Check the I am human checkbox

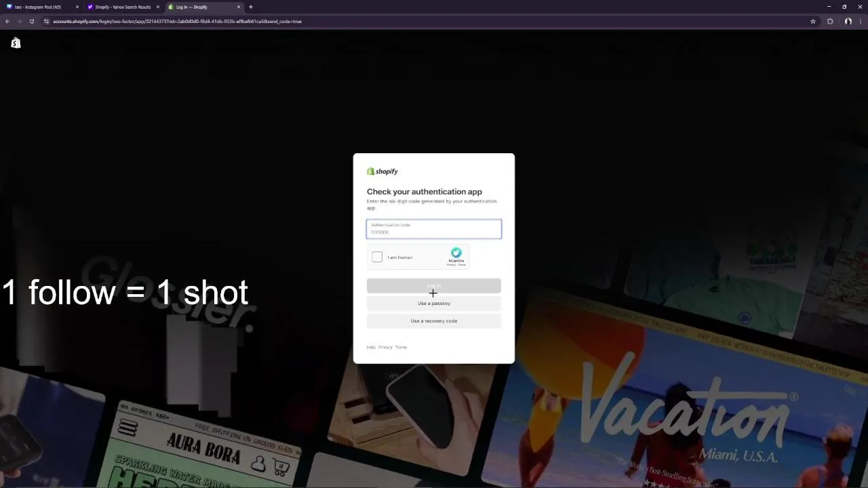click(377, 257)
